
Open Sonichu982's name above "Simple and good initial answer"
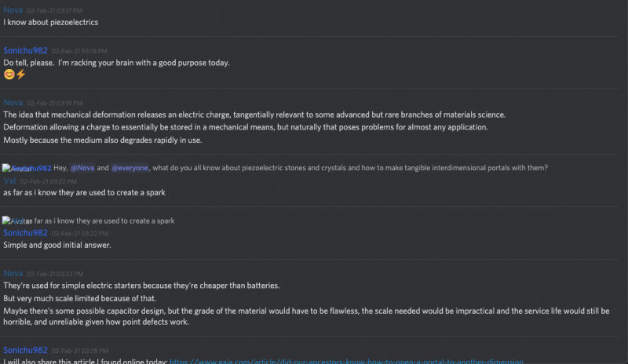25,233
